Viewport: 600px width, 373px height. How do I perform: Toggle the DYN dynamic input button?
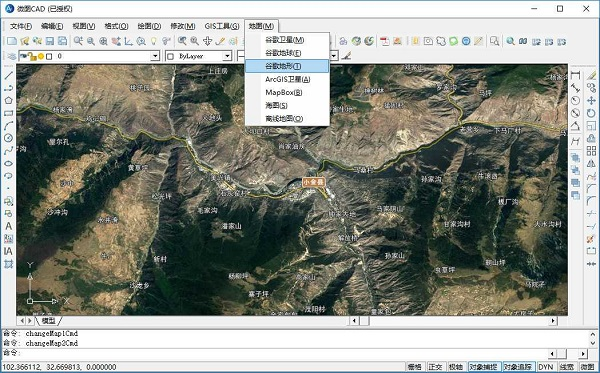click(x=546, y=367)
